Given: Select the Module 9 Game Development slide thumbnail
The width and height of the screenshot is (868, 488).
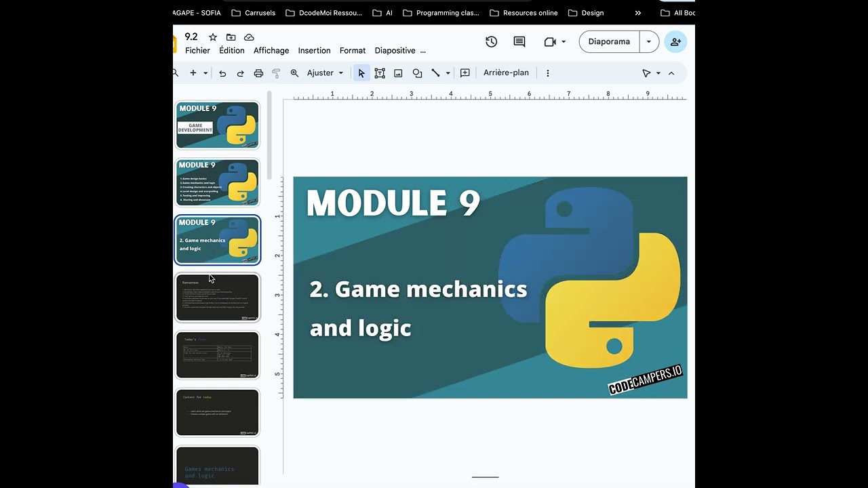Looking at the screenshot, I should point(218,125).
